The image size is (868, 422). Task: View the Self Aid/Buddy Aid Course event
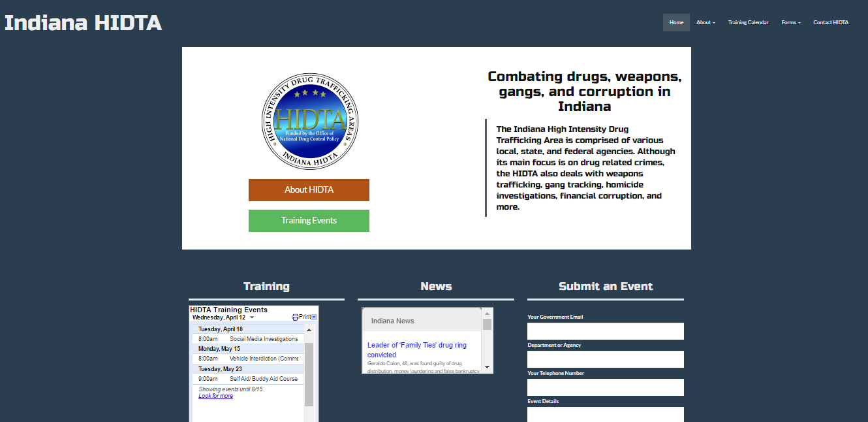(x=263, y=379)
